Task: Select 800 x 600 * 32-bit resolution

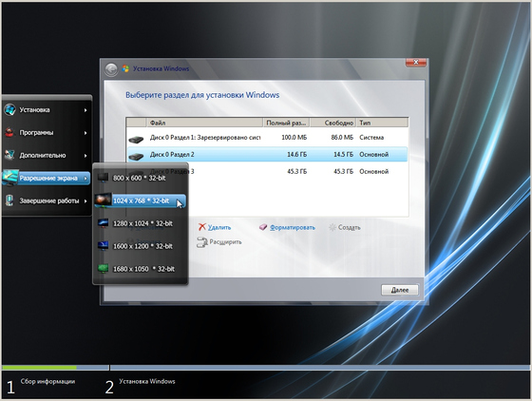Action: [x=141, y=178]
